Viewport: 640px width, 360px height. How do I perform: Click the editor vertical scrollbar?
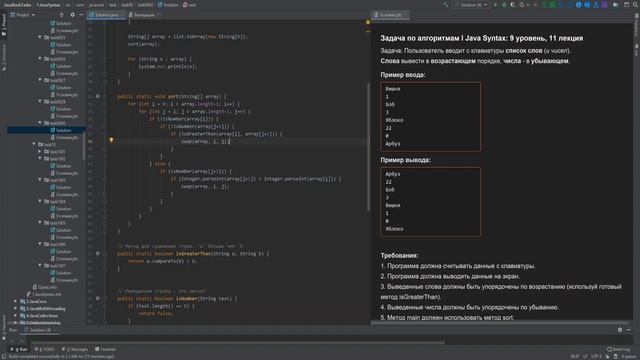pyautogui.click(x=368, y=147)
